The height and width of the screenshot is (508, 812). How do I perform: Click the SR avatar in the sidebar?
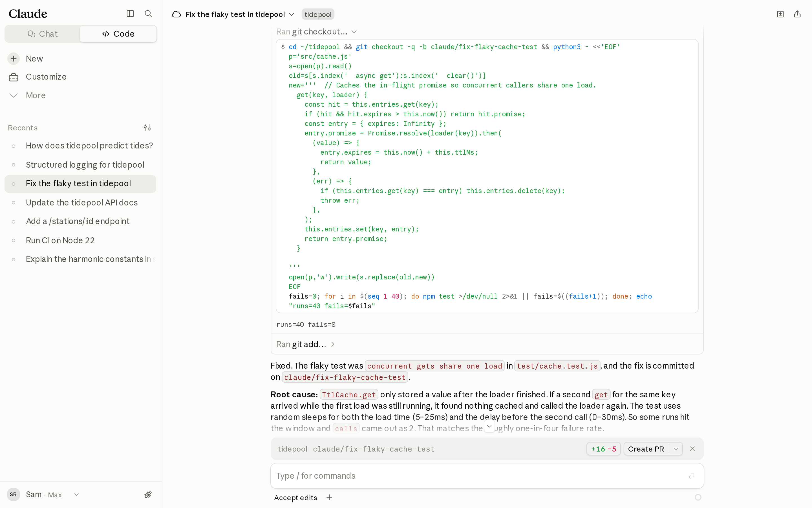pos(14,494)
